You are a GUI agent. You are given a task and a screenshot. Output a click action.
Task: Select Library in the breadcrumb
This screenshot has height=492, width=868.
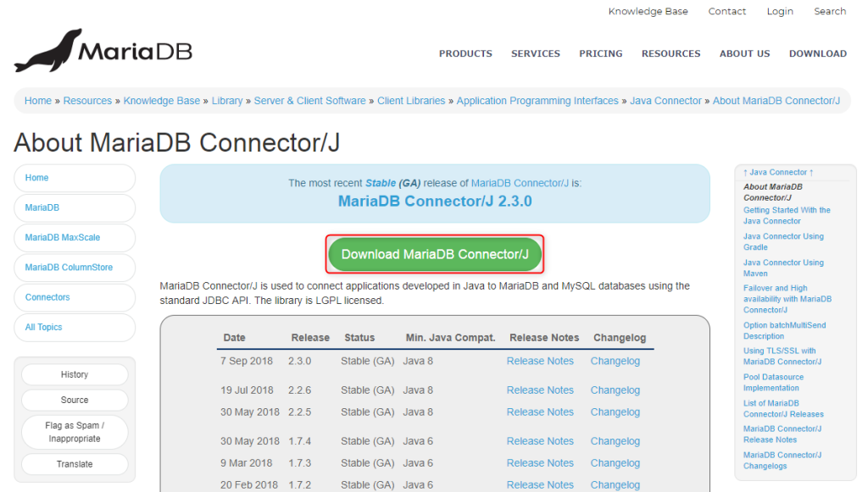(227, 101)
